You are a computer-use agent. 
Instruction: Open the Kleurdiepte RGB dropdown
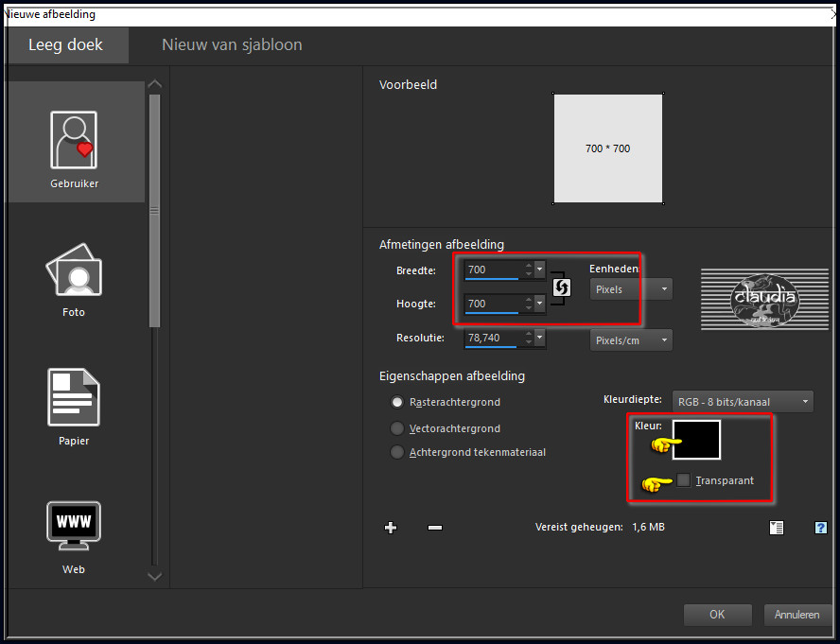pos(743,402)
